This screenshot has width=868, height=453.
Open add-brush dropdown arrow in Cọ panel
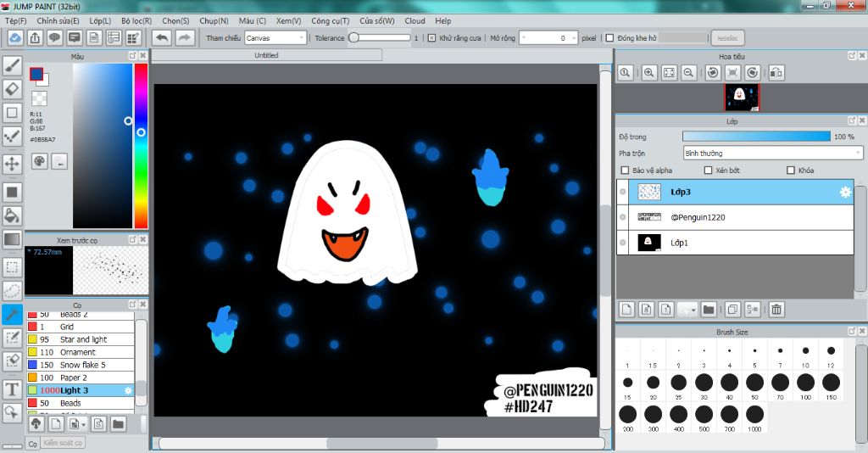(84, 425)
